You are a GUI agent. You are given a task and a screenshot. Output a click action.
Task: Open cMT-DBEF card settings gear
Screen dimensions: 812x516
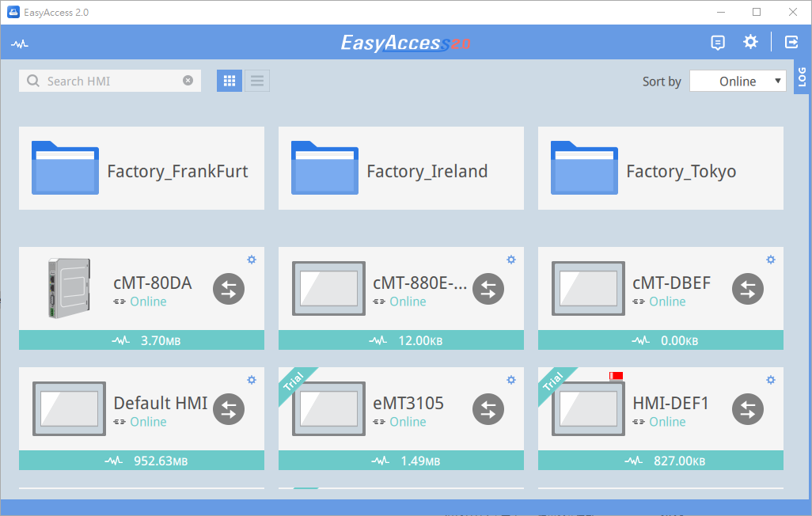pos(771,260)
